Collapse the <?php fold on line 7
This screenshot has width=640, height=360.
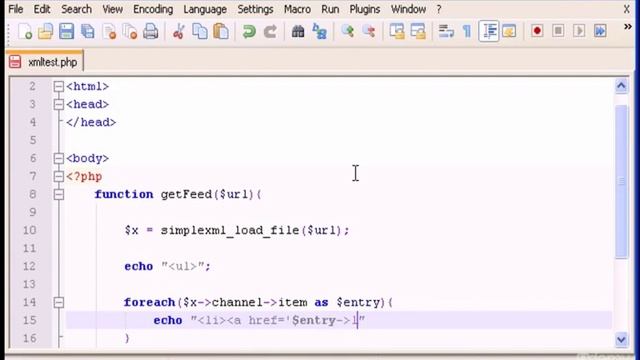[59, 176]
